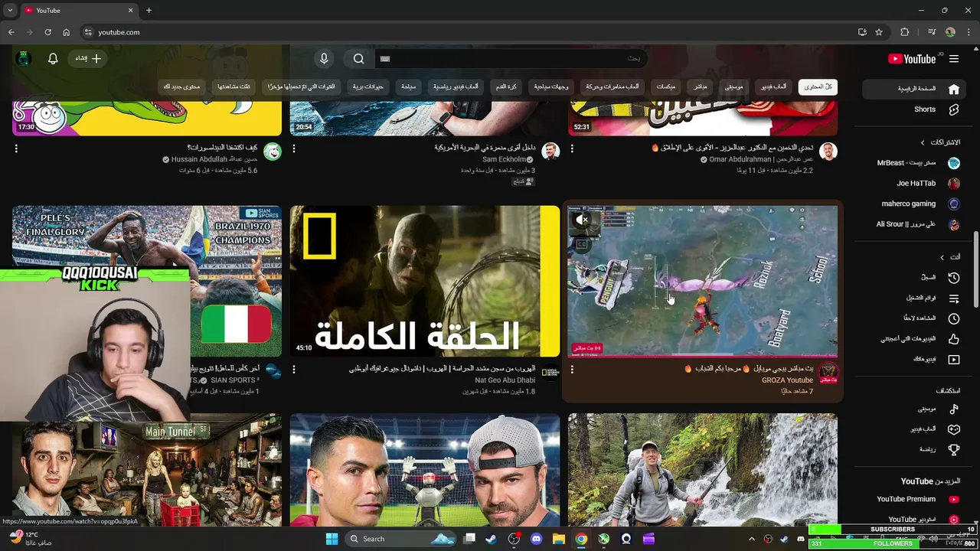Image resolution: width=980 pixels, height=551 pixels.
Task: Open options menu for GROZA Youtube video
Action: pos(572,370)
